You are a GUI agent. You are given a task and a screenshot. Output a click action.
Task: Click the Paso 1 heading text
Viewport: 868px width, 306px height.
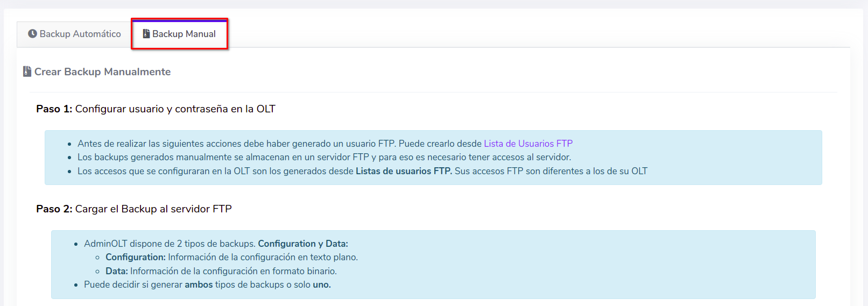coord(54,109)
